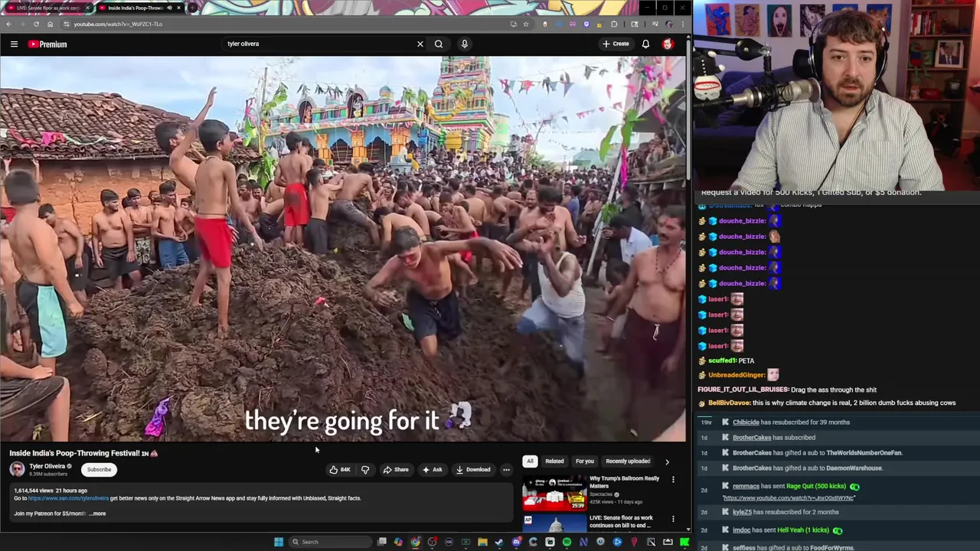The image size is (980, 551).
Task: Share the video
Action: point(396,470)
